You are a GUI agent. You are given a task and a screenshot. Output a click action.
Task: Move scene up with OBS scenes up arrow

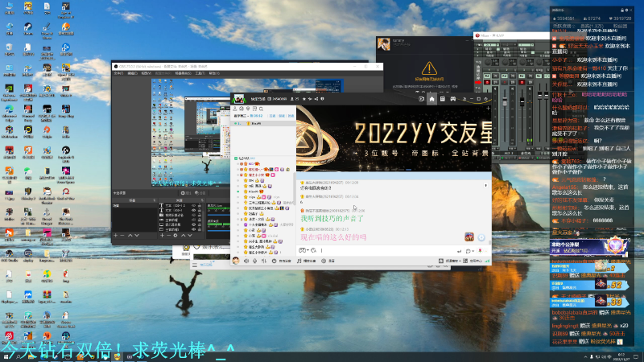tap(130, 236)
